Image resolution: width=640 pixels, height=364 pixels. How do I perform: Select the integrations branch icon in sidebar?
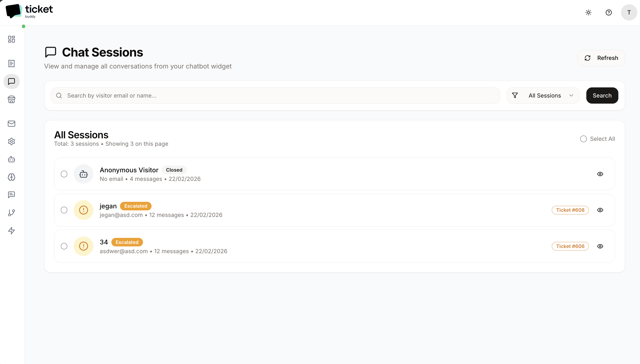tap(12, 213)
